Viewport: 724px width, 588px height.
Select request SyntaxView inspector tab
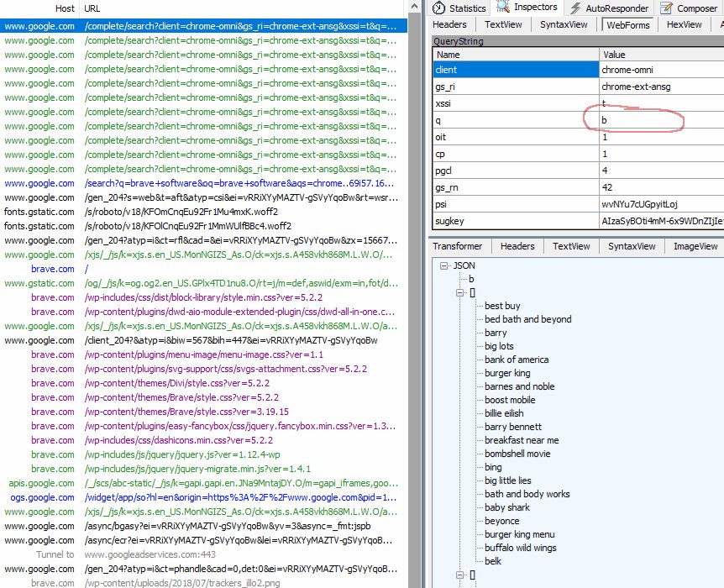click(564, 24)
